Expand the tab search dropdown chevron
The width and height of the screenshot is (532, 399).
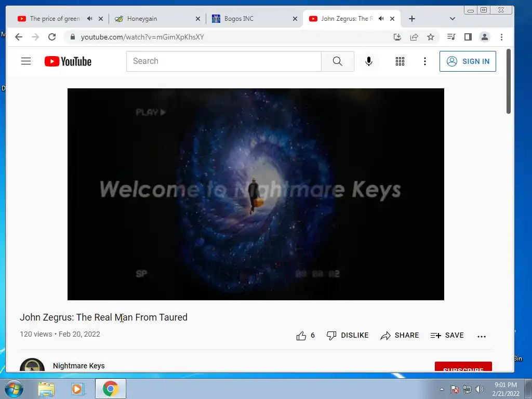click(x=452, y=19)
